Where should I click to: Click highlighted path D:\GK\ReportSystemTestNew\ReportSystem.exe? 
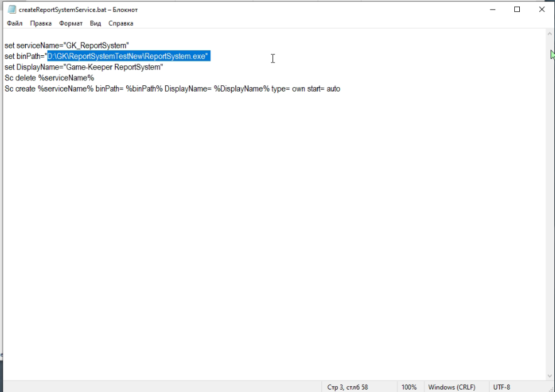click(x=129, y=56)
